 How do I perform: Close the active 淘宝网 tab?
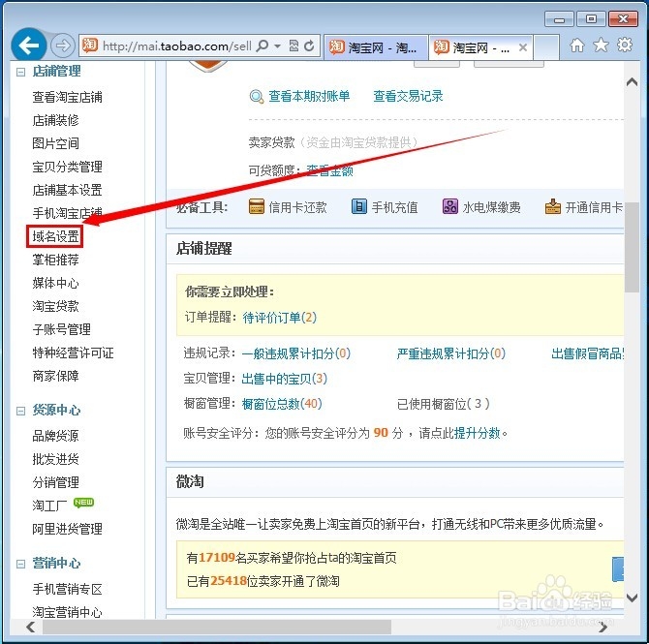click(x=523, y=47)
